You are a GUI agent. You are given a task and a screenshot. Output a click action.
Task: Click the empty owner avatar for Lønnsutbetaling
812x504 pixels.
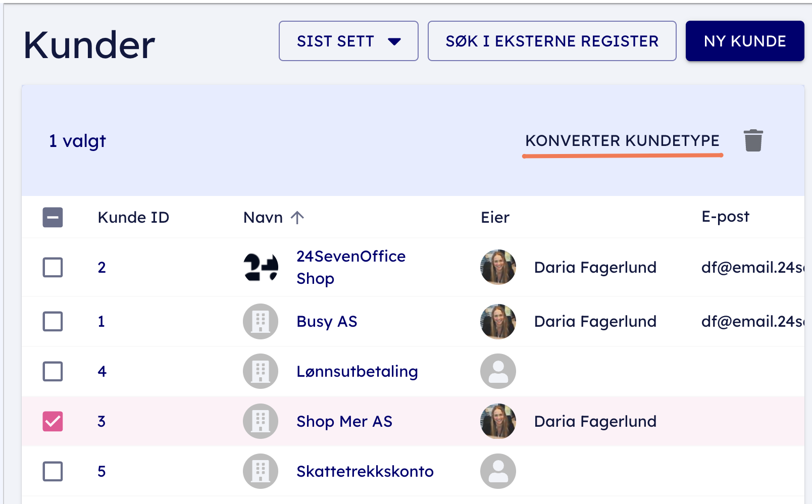coord(498,371)
